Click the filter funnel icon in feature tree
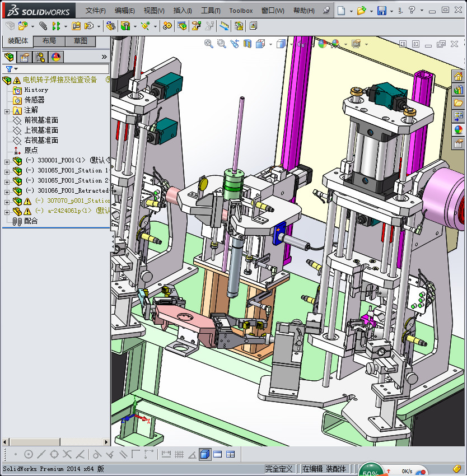 (9, 69)
